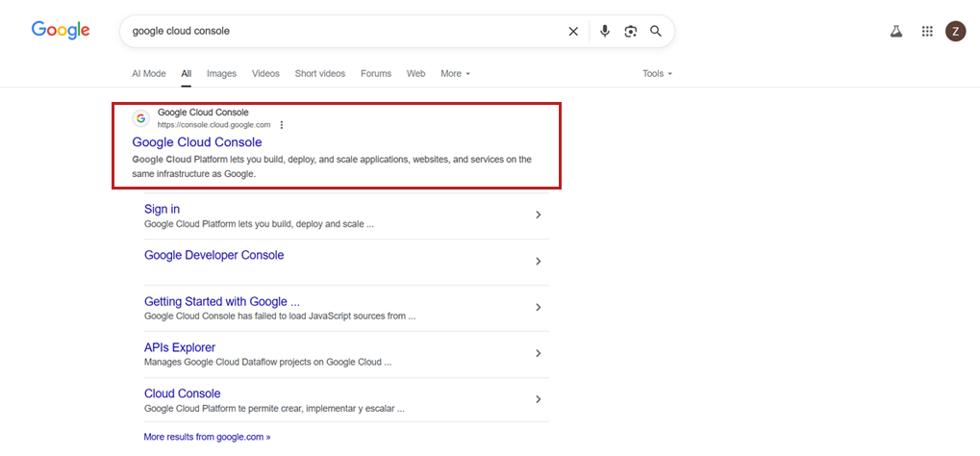Click the chevron beside APIs Explorer
The image size is (980, 456).
pyautogui.click(x=539, y=353)
